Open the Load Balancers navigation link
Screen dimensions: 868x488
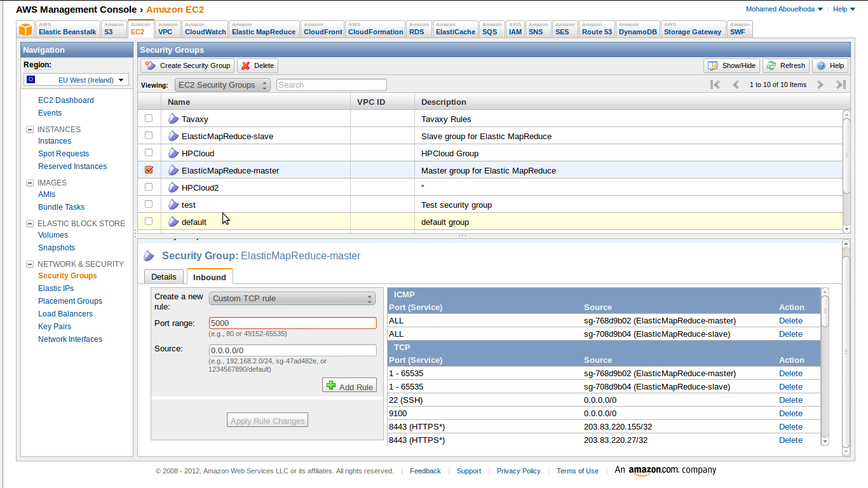[65, 314]
